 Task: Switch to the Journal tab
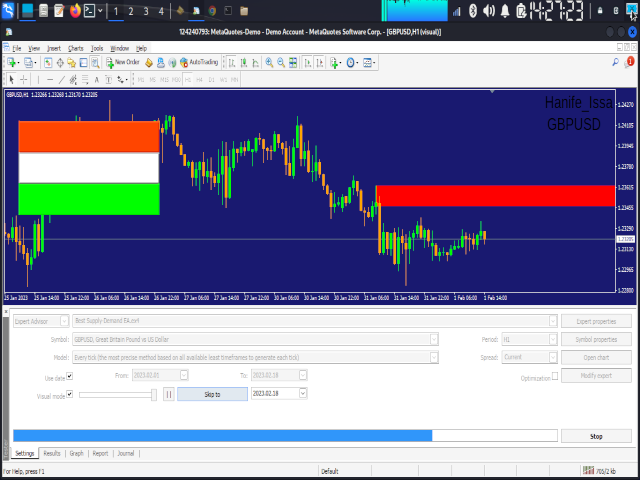126,453
